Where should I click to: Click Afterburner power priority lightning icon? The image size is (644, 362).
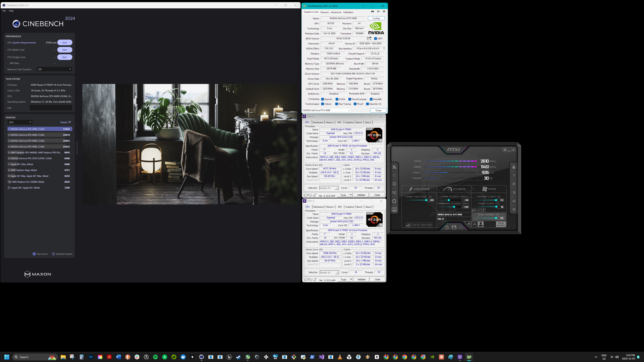(x=484, y=210)
